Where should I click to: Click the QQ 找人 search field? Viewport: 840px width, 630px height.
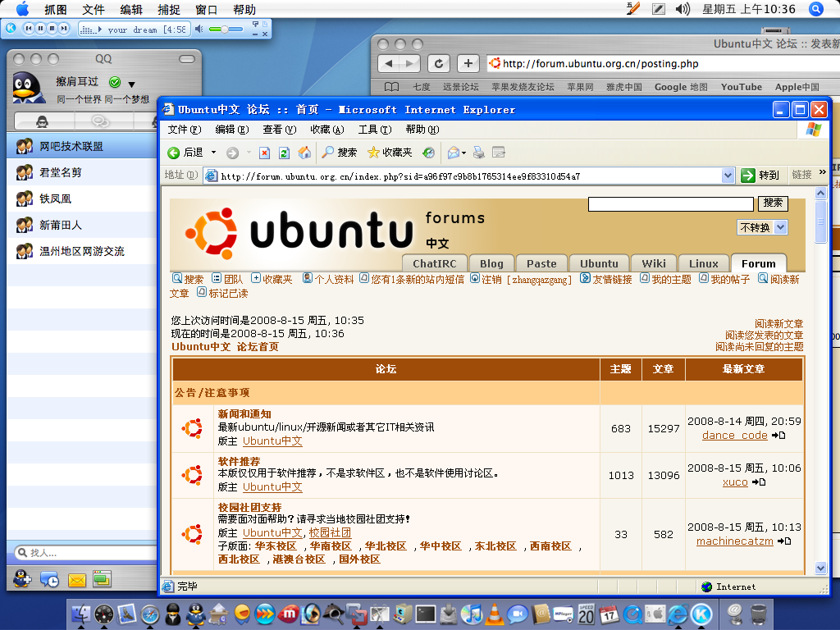point(85,552)
